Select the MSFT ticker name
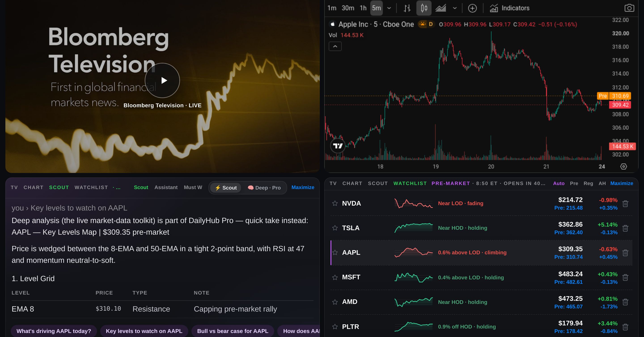 pyautogui.click(x=351, y=277)
